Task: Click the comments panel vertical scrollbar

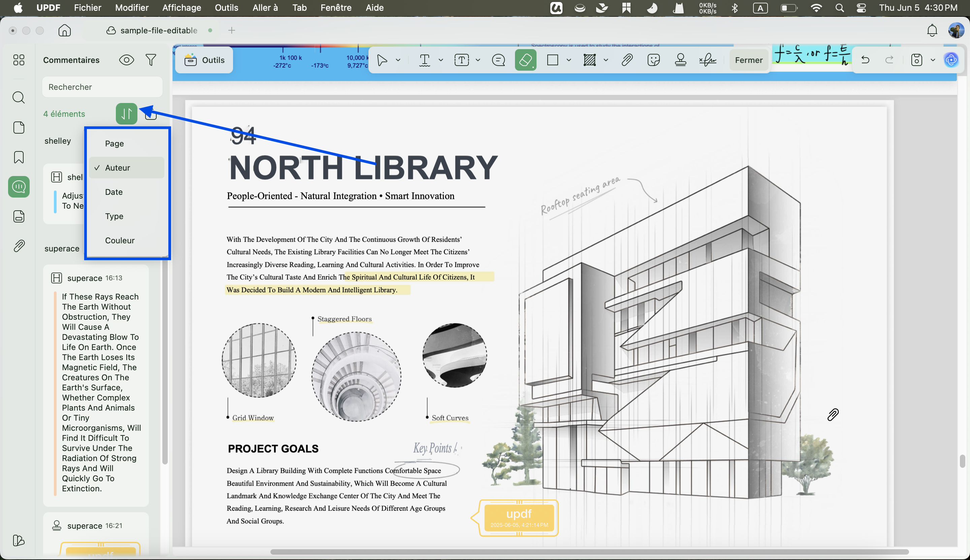Action: 165,361
